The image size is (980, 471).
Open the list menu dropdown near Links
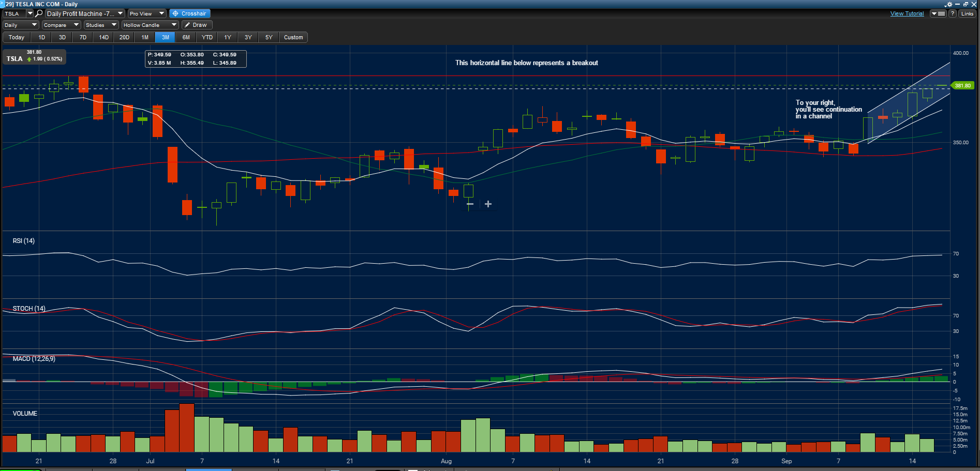pos(938,13)
